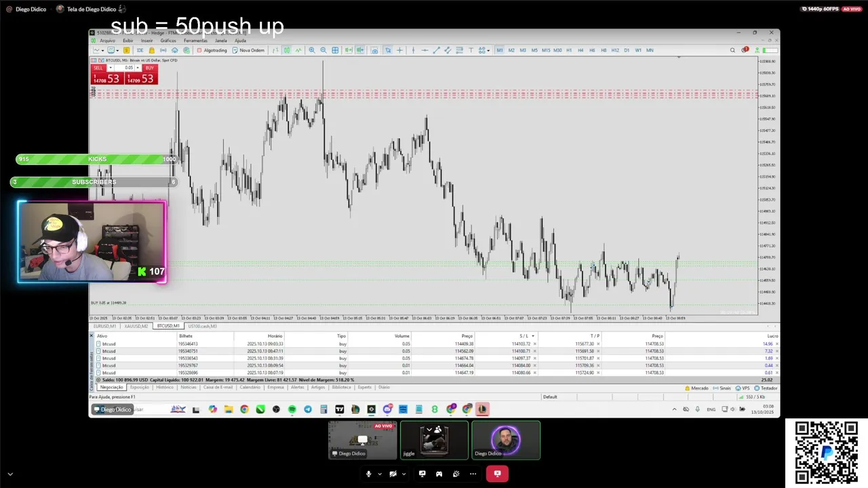
Task: Open the Gráficos menu
Action: [168, 41]
